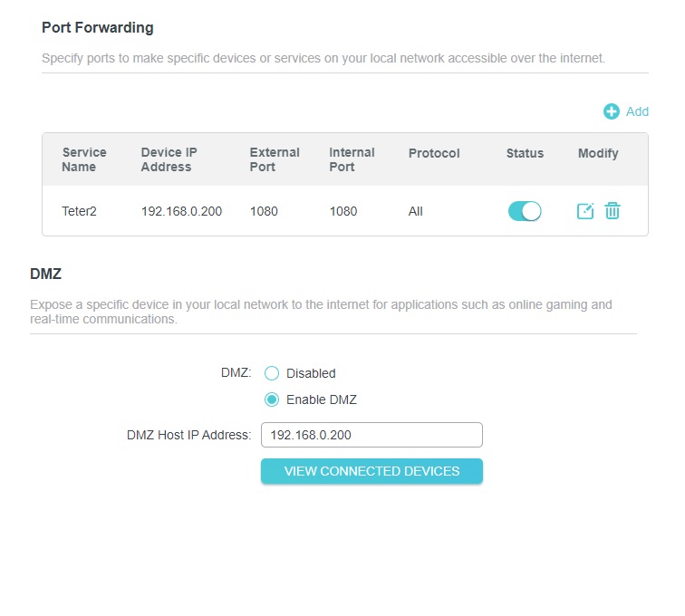Click the plus icon beside Add

[612, 111]
